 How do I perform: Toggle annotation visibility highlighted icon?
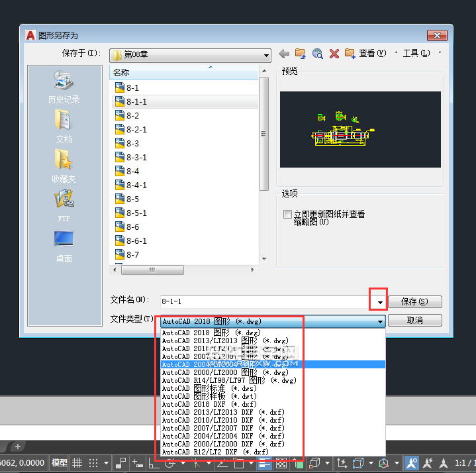(412, 463)
